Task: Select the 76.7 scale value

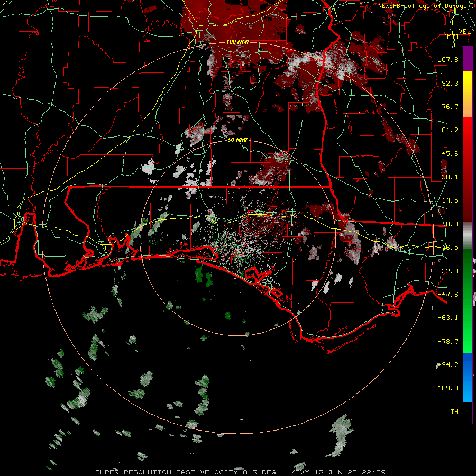Action: 450,106
